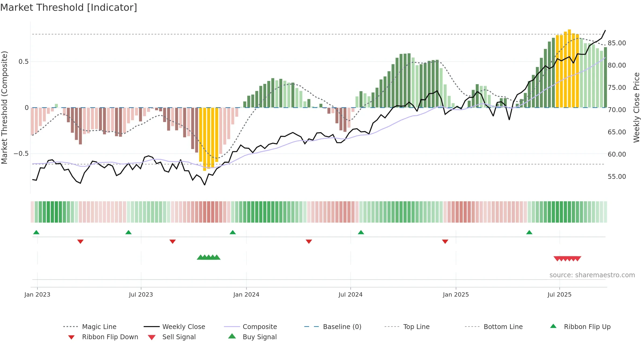Image resolution: width=644 pixels, height=362 pixels.
Task: Click the Buy Signal legend label
Action: point(259,337)
